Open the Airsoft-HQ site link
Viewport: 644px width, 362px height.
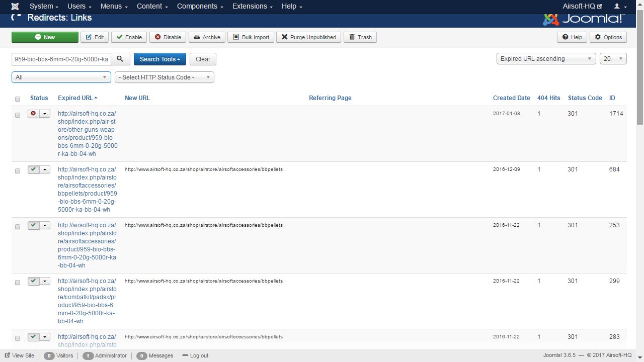click(582, 6)
